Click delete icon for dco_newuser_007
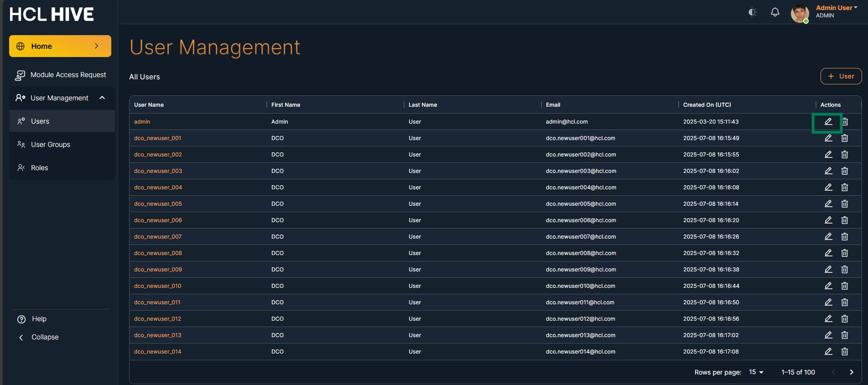Screen dimensions: 868x385 coord(845,237)
